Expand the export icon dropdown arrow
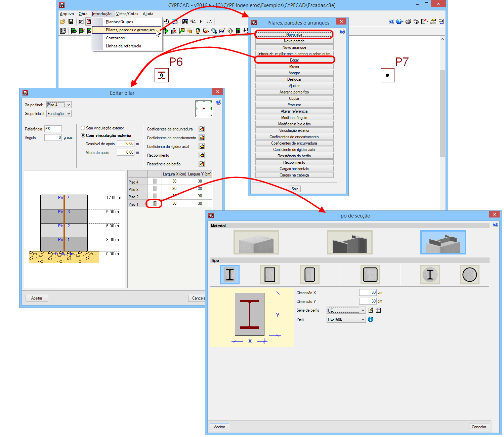 point(427,22)
